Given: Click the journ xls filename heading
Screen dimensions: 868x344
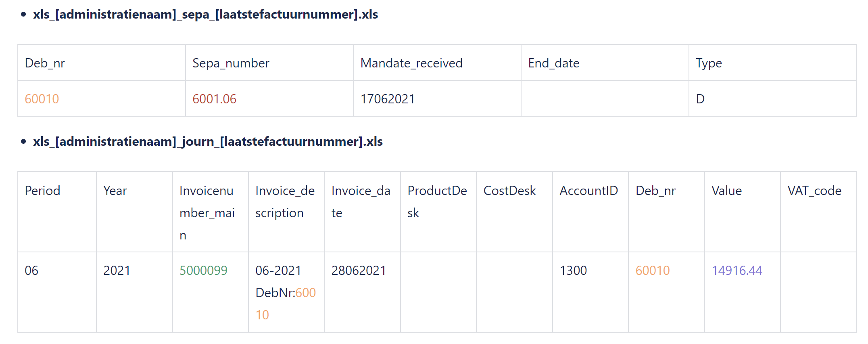Looking at the screenshot, I should pyautogui.click(x=208, y=142).
